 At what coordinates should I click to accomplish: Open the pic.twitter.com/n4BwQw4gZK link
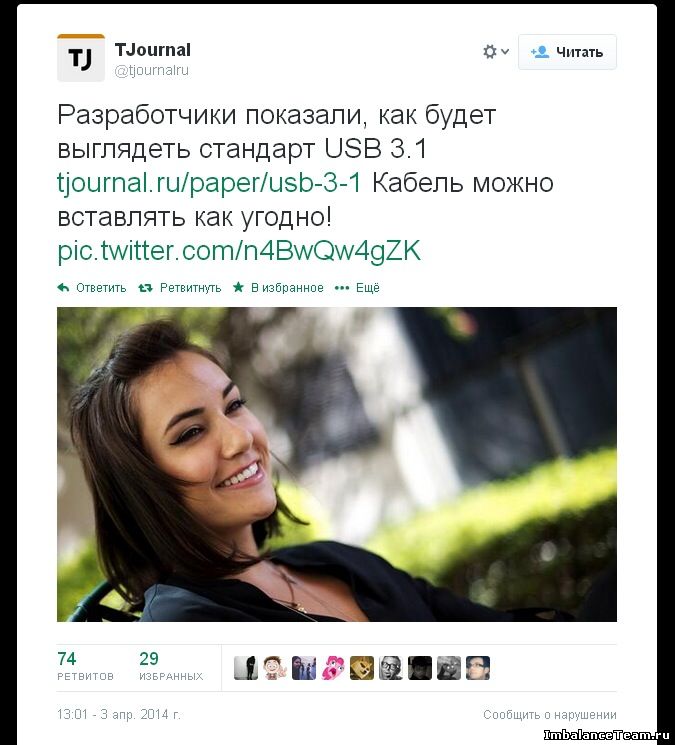(x=239, y=251)
